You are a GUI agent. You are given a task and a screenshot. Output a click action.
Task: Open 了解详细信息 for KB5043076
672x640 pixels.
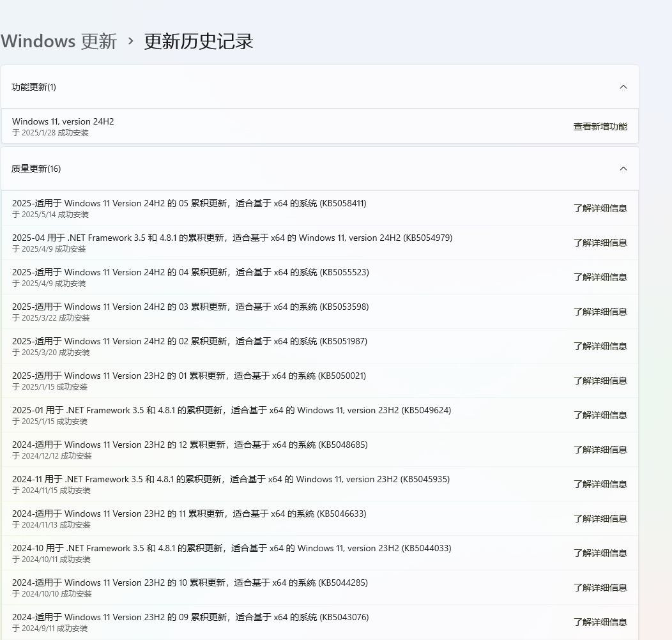pyautogui.click(x=600, y=622)
